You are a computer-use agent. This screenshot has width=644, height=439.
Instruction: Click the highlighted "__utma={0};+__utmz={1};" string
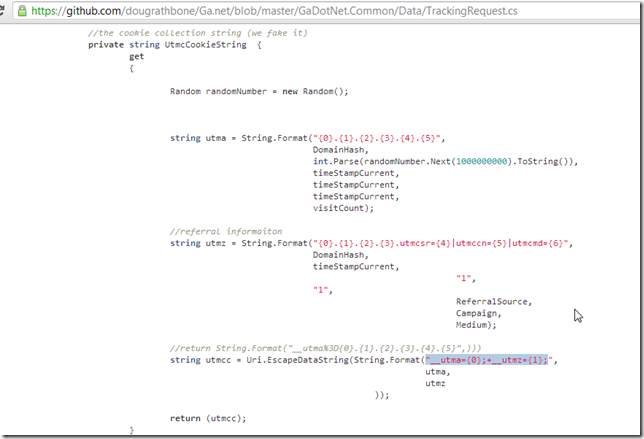[x=487, y=360]
